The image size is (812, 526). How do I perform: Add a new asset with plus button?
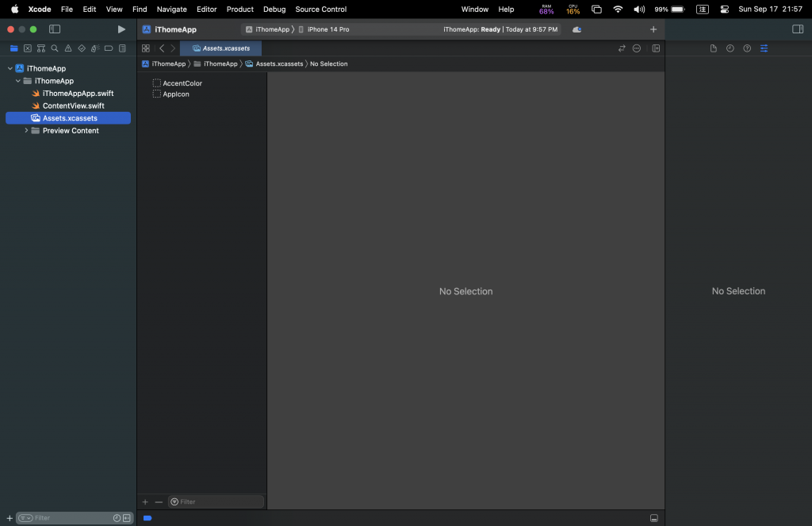pos(145,501)
